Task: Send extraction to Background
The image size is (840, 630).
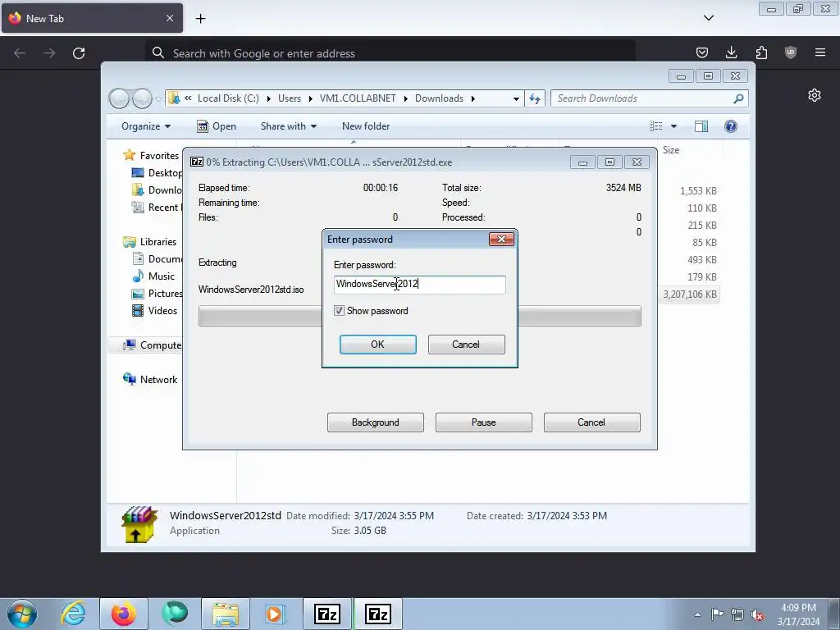Action: click(375, 422)
